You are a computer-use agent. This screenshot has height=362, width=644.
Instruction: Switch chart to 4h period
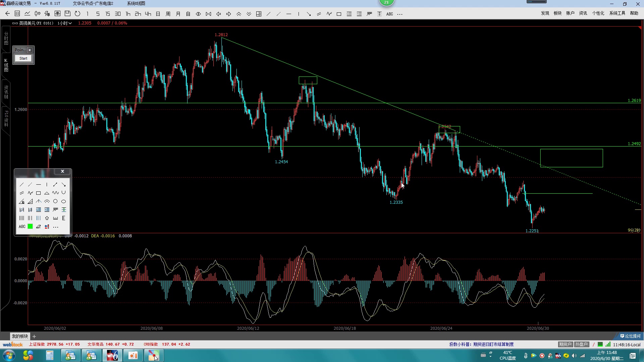[148, 14]
